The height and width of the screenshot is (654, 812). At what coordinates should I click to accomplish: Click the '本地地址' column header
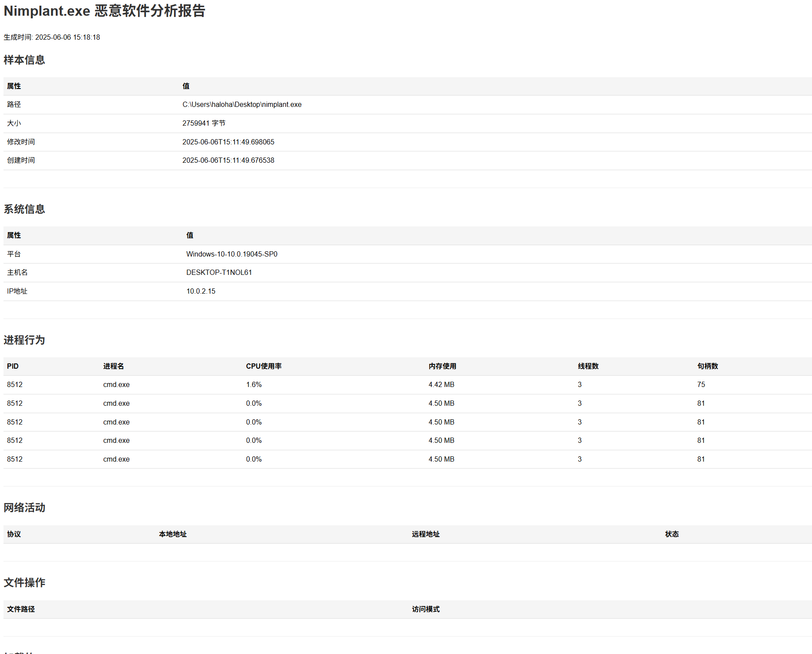click(173, 534)
